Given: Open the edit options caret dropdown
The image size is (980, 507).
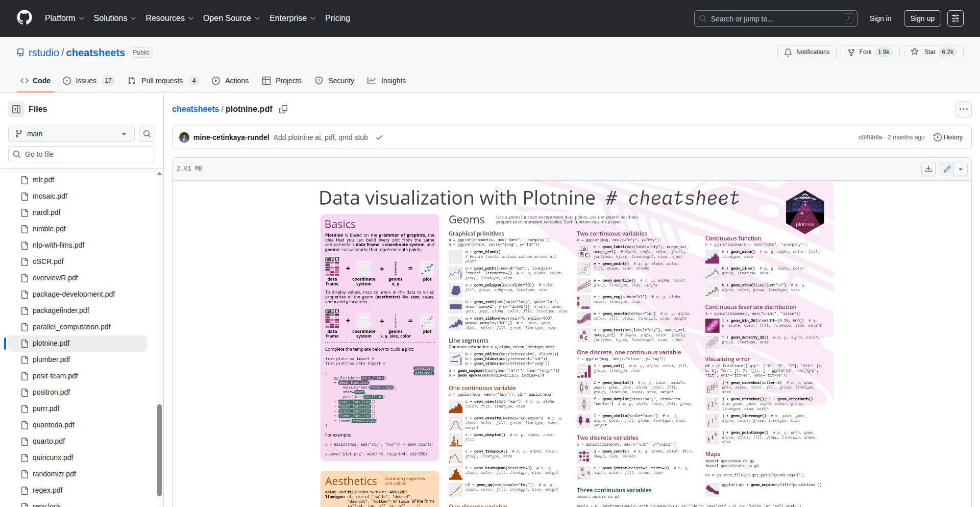Looking at the screenshot, I should click(961, 169).
